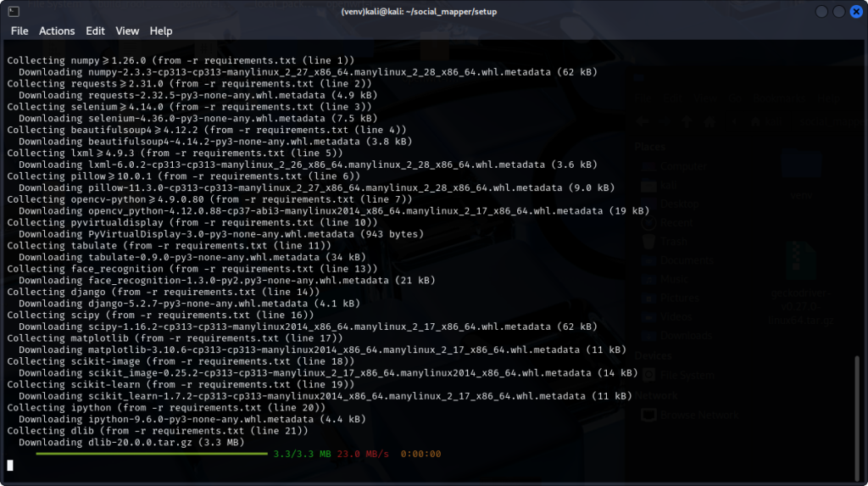
Task: Click the terminal icon in the title bar
Action: point(13,11)
